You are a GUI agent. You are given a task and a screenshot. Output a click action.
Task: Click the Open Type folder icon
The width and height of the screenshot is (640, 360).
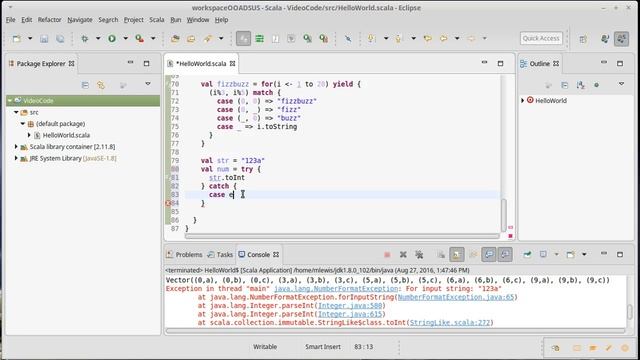pos(175,39)
